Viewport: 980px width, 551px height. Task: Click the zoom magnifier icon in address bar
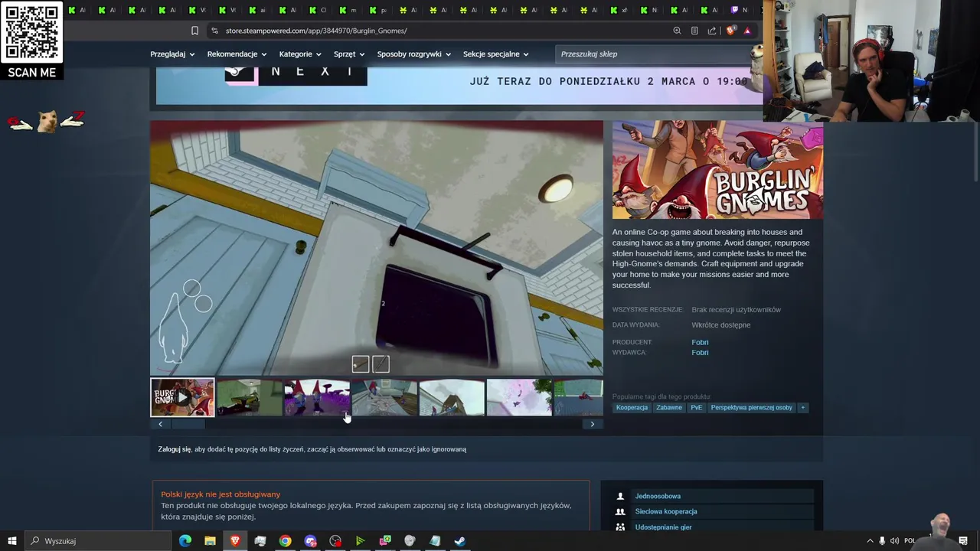point(677,31)
